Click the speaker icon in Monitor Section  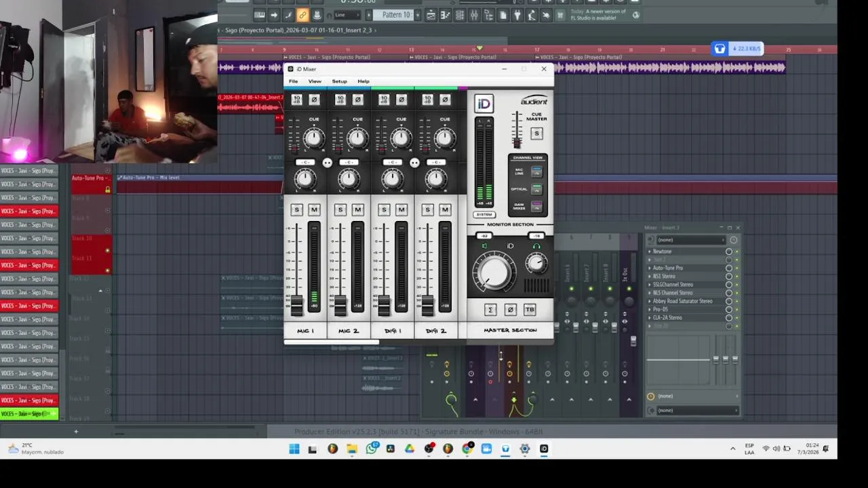pos(484,246)
